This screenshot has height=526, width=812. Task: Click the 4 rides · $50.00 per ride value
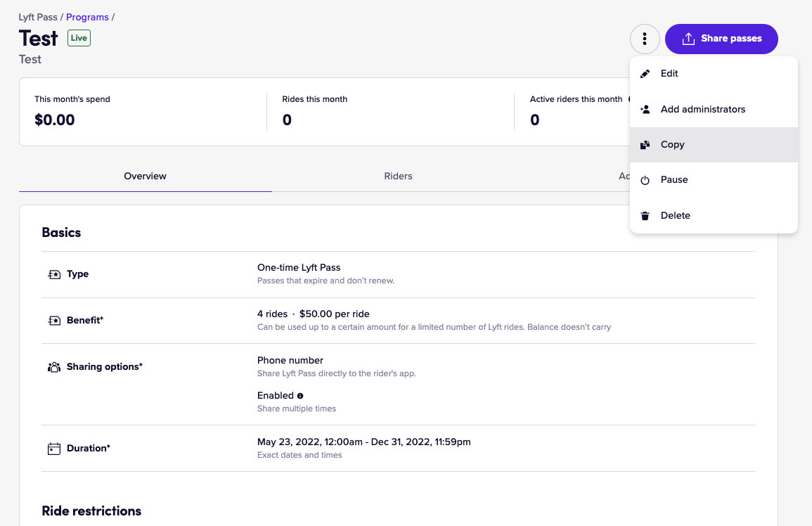click(314, 314)
